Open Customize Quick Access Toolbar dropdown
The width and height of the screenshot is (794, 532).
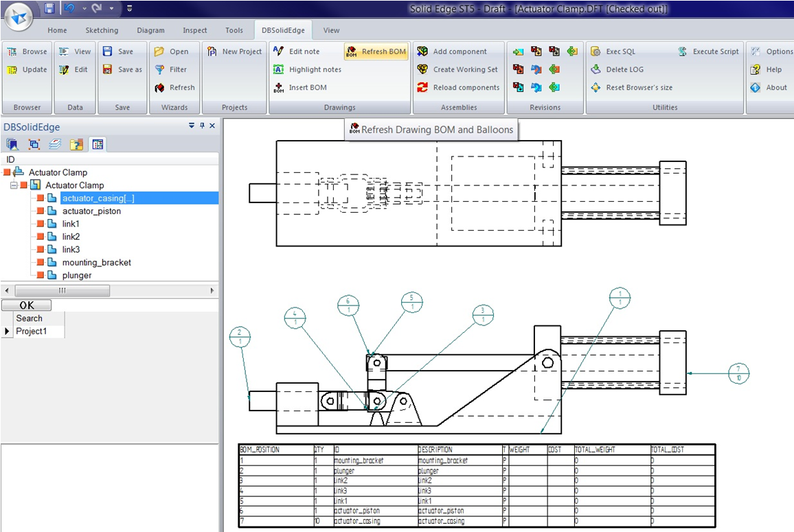point(130,8)
